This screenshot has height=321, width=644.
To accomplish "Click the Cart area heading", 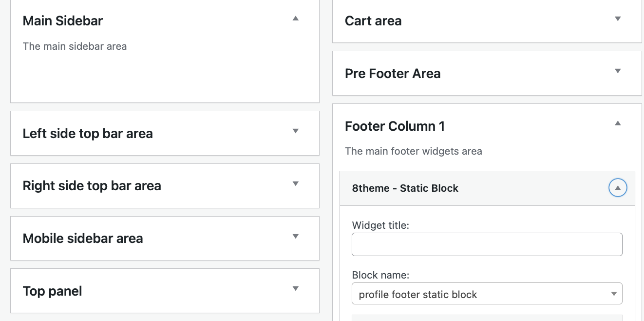I will [373, 21].
